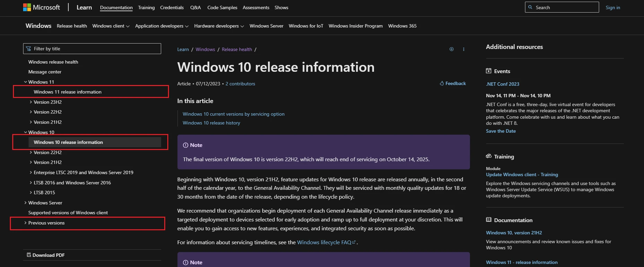Image resolution: width=644 pixels, height=267 pixels.
Task: Click the Feedback thumbs-up icon
Action: coord(442,83)
